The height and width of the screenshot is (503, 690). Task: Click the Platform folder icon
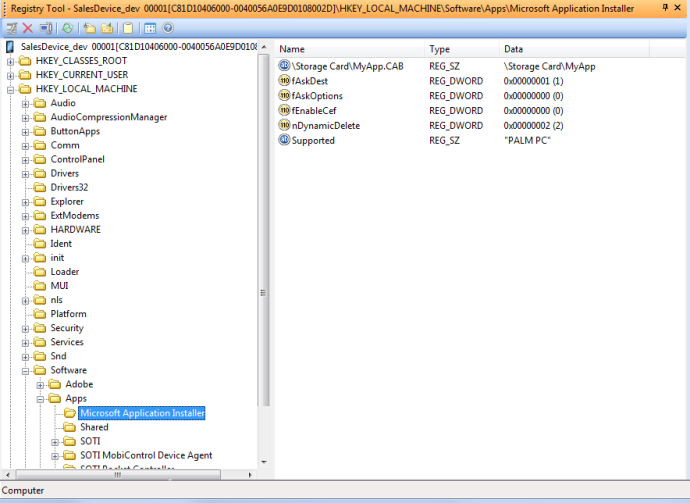[x=40, y=314]
